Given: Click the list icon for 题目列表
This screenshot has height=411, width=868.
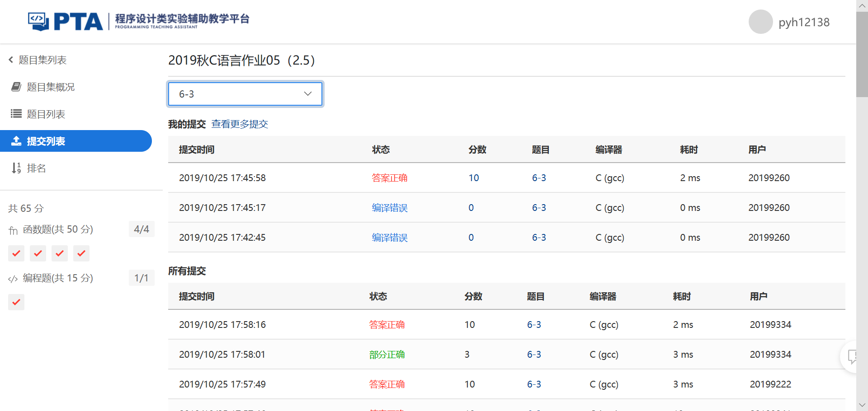Looking at the screenshot, I should pos(16,114).
